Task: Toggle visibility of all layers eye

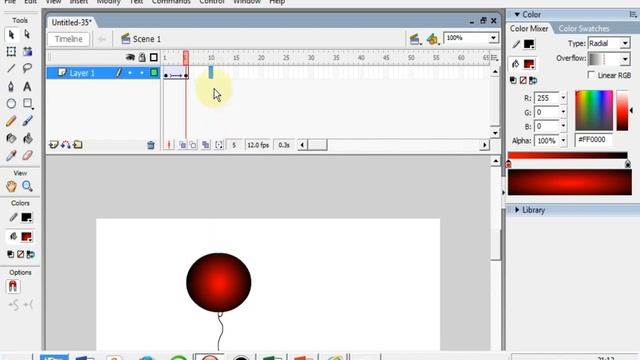Action: 130,58
